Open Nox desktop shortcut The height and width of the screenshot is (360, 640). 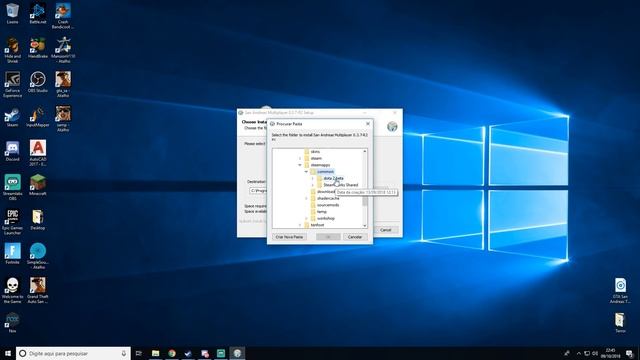point(12,322)
